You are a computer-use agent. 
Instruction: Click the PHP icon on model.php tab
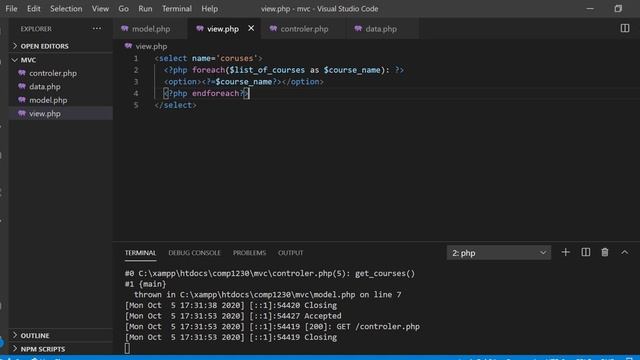click(x=124, y=29)
